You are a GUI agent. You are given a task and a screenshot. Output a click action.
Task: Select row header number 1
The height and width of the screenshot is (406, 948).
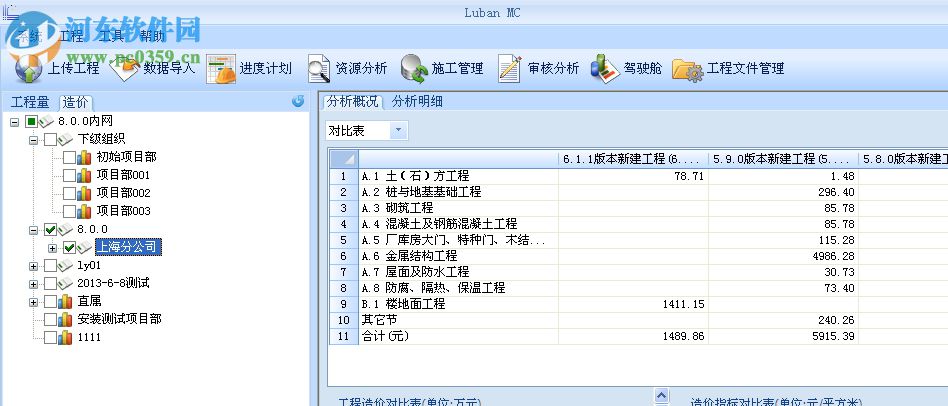tap(344, 176)
